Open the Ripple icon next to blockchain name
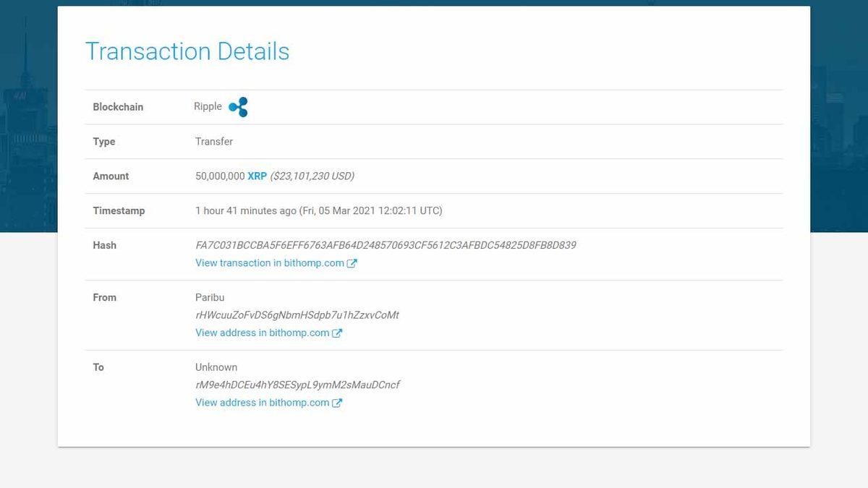Screen dimensions: 868x488 click(239, 106)
